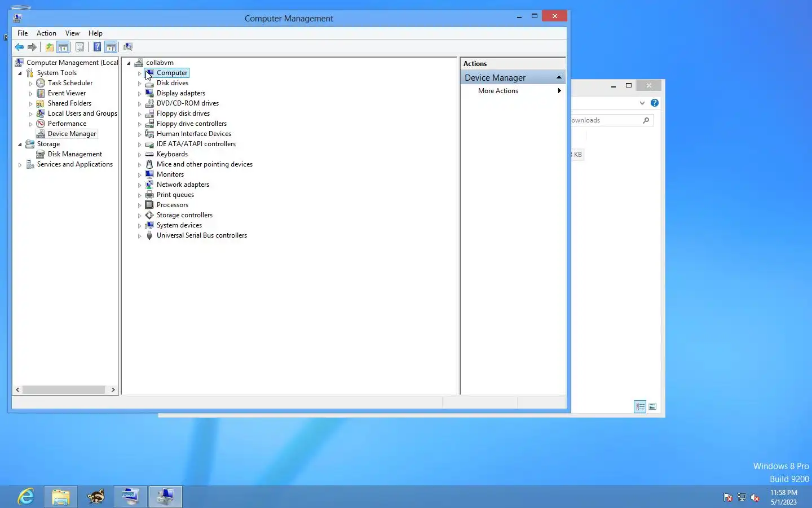812x508 pixels.
Task: Click the search box in the background Explorer window
Action: click(x=612, y=120)
